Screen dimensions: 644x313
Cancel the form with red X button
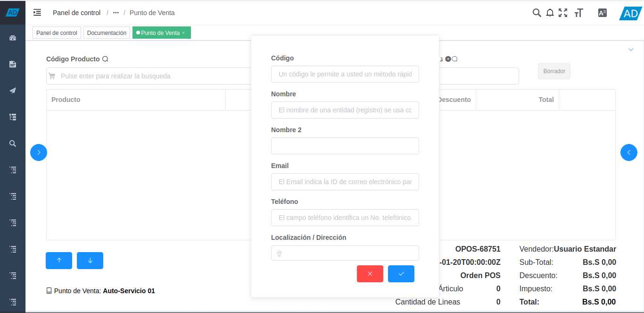coord(370,274)
